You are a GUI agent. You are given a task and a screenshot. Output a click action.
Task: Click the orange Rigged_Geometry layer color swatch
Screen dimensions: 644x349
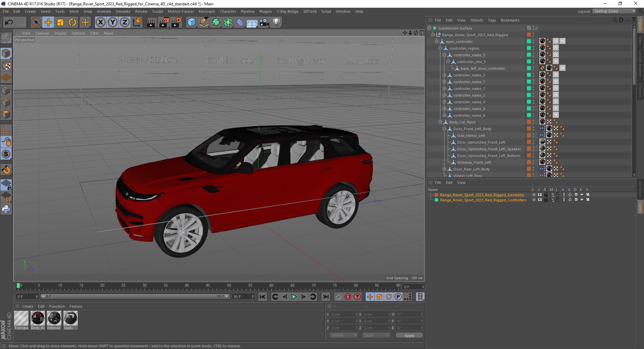436,195
